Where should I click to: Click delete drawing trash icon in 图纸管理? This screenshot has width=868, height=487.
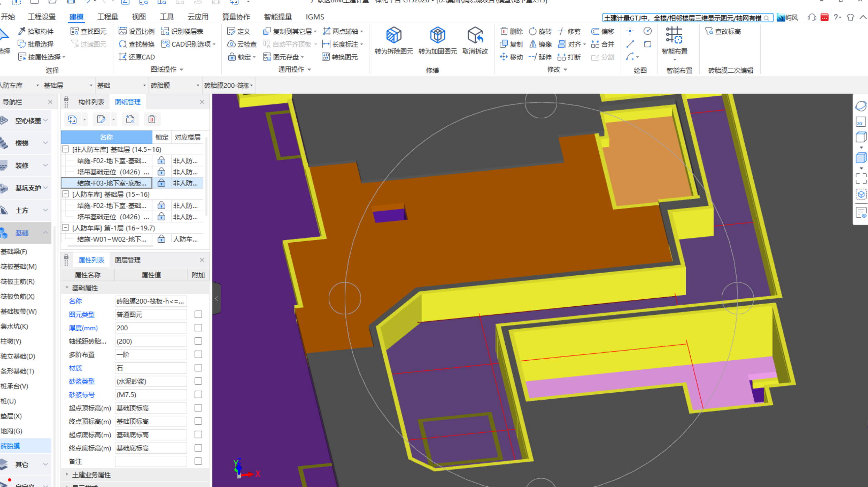point(152,119)
